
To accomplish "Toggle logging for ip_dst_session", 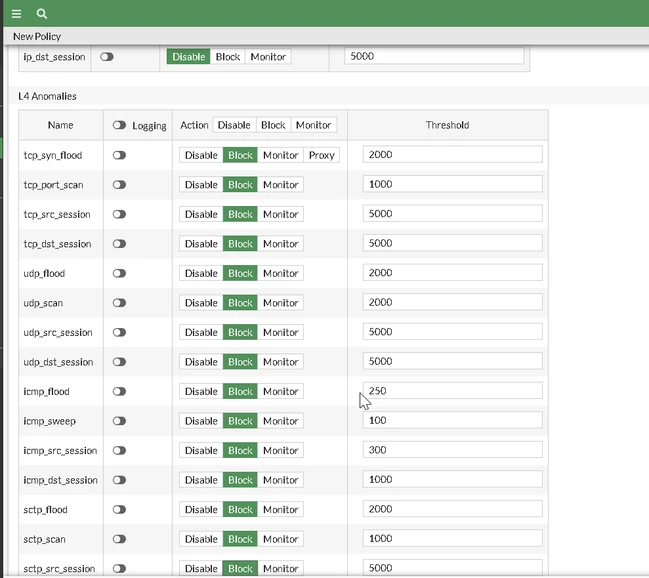I will 107,57.
